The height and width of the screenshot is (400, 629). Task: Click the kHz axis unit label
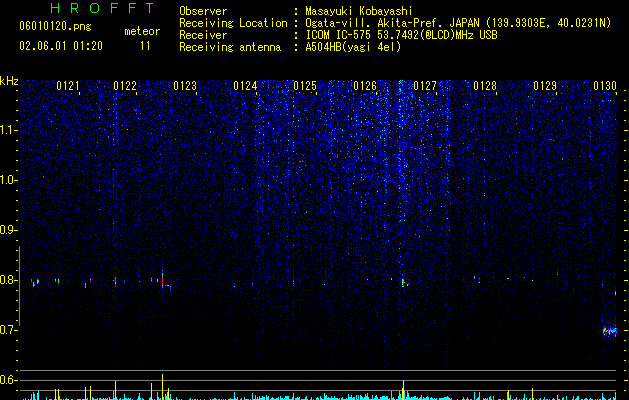(9, 81)
